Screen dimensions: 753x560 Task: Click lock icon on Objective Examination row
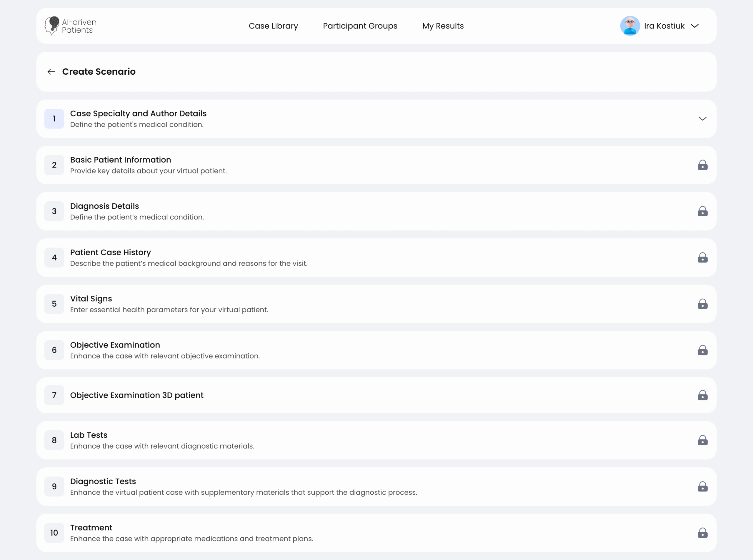tap(702, 350)
